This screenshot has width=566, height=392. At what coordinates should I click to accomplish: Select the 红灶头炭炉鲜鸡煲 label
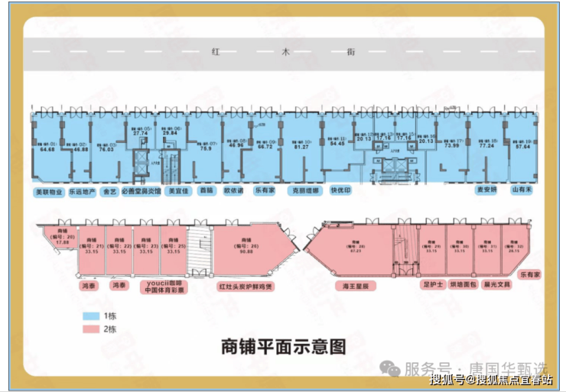[246, 287]
